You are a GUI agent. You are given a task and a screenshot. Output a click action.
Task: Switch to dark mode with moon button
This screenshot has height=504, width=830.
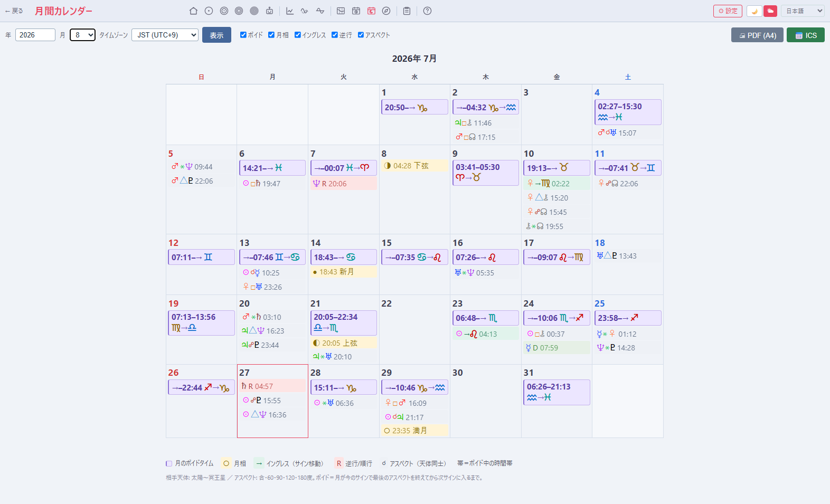click(754, 11)
